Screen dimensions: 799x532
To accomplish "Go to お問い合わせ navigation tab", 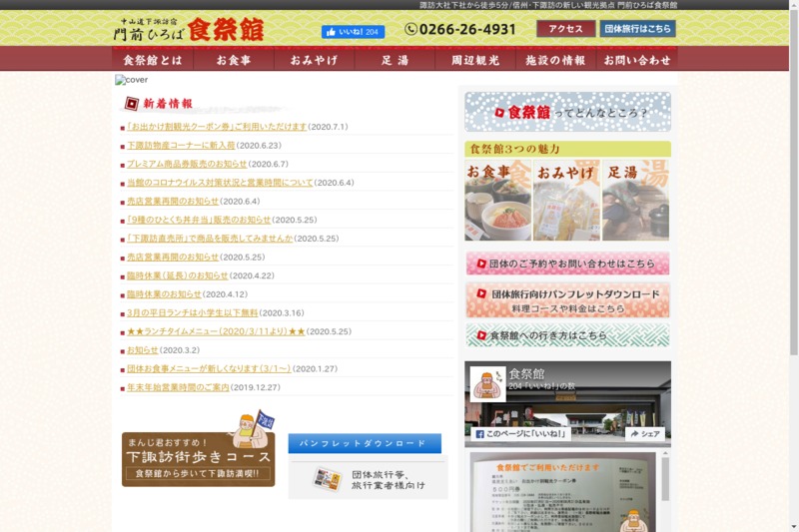I will coord(636,60).
